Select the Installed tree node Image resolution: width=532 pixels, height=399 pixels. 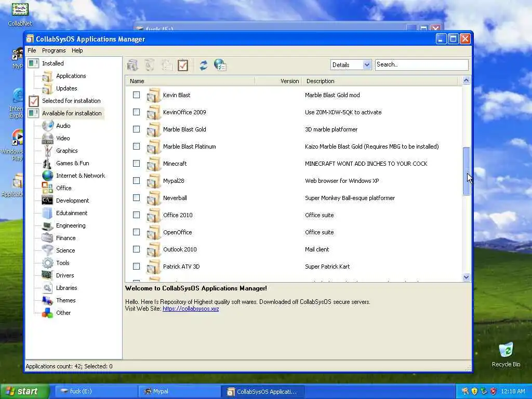click(52, 63)
